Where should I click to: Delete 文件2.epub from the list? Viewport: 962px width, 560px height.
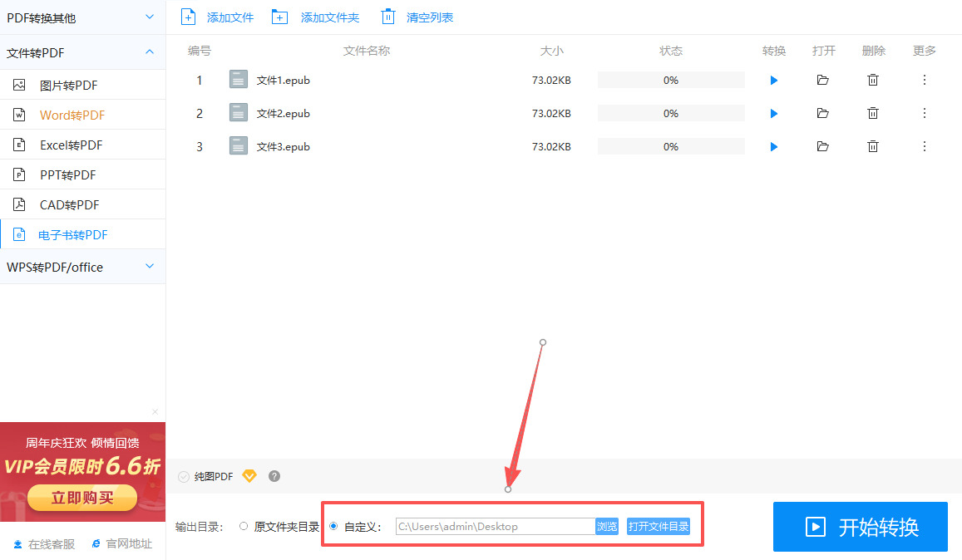[x=872, y=113]
